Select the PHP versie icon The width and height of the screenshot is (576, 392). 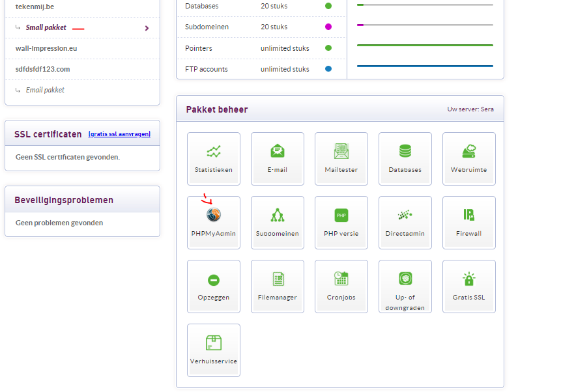click(341, 216)
